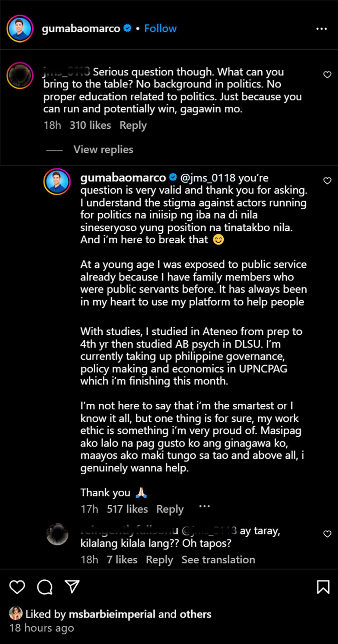Share post via paper plane icon
The width and height of the screenshot is (338, 644).
[72, 587]
